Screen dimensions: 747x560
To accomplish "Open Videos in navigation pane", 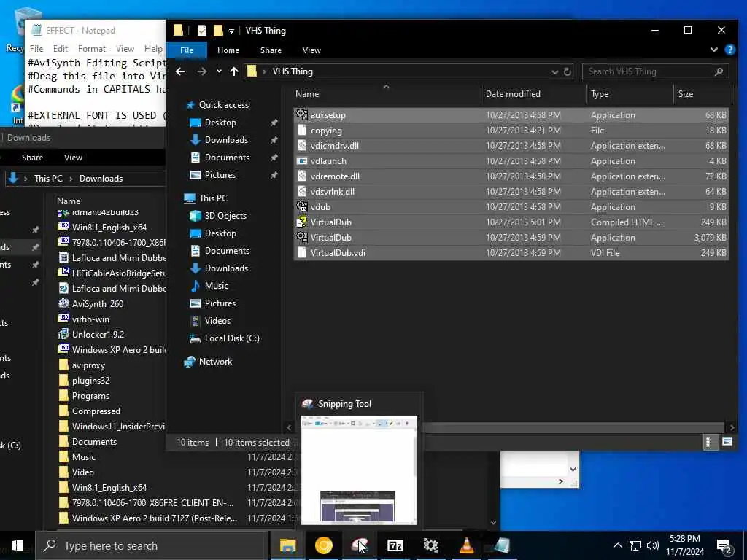I will [217, 321].
